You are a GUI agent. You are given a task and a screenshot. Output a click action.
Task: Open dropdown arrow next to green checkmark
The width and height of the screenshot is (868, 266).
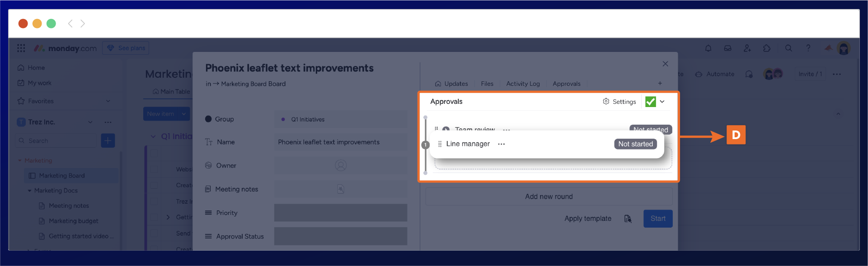[662, 102]
